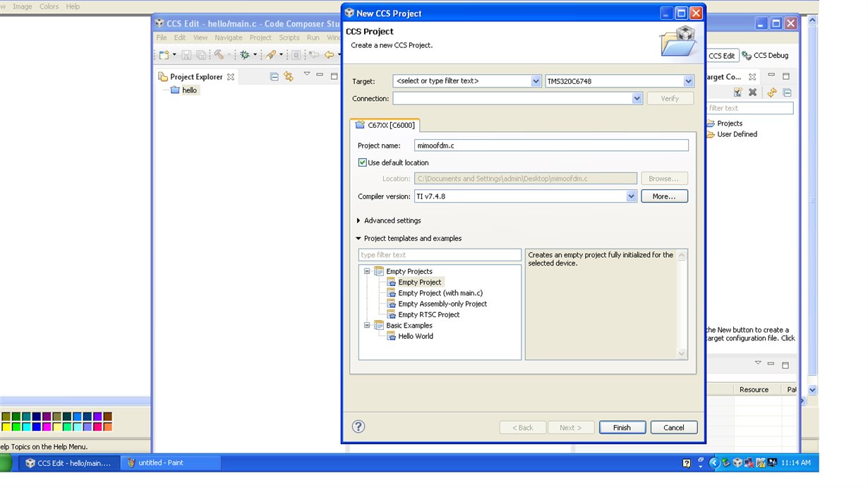
Task: Open the TMS320C6748 device dropdown
Action: 689,81
